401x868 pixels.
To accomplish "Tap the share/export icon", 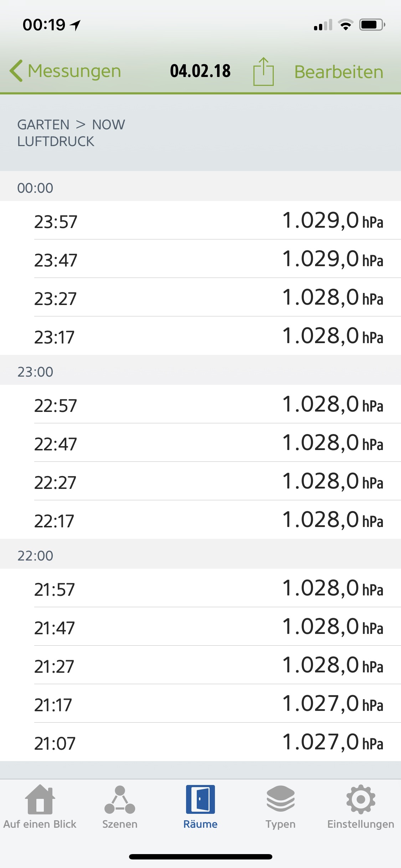I will pyautogui.click(x=263, y=72).
